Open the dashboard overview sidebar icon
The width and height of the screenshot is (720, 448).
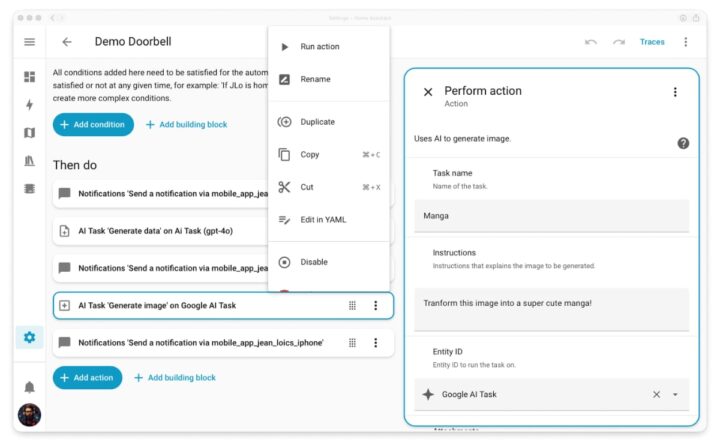(x=29, y=77)
